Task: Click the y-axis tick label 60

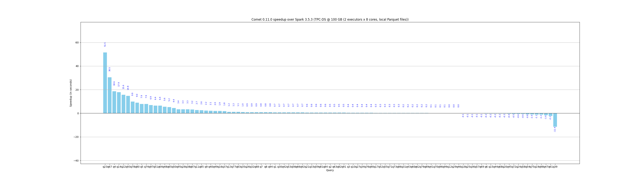Action: 77,43
